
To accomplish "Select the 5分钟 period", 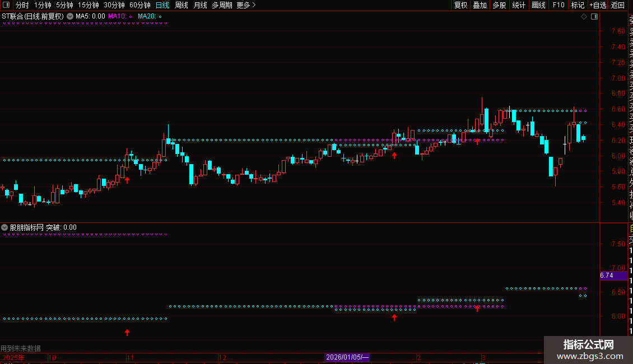I will (64, 5).
